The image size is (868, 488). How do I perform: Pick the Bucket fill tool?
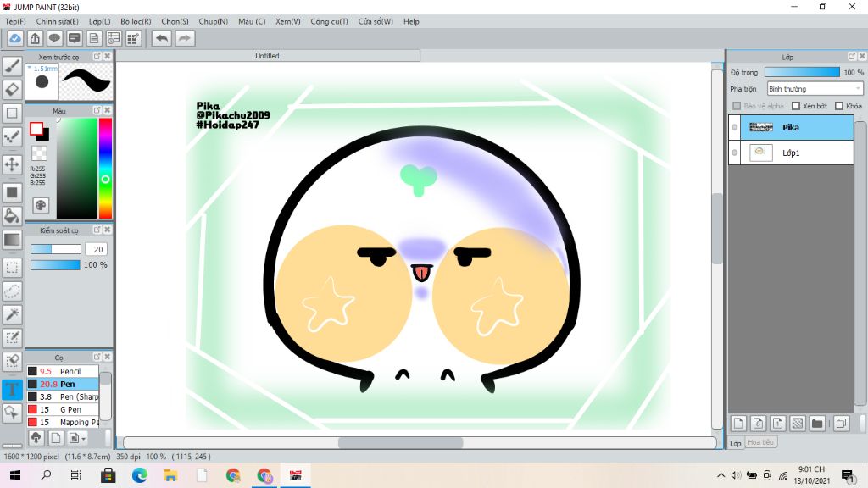coord(12,216)
